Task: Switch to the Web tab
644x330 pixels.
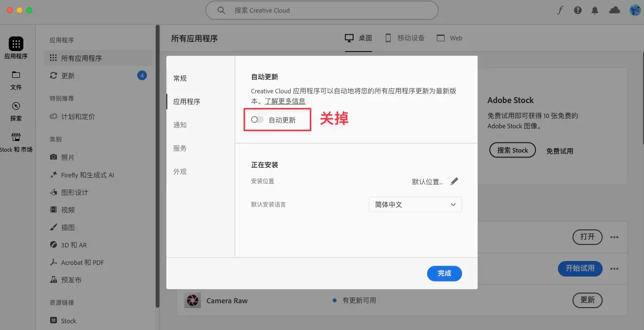Action: pyautogui.click(x=449, y=38)
